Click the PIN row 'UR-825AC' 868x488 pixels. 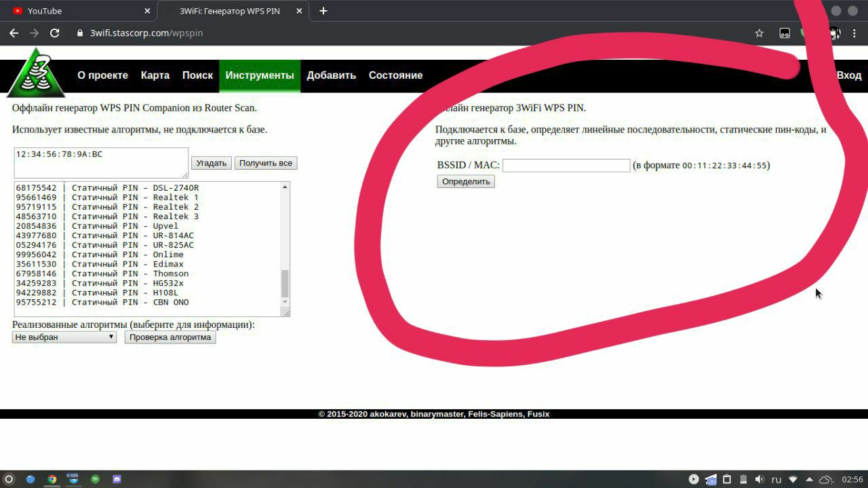pyautogui.click(x=104, y=244)
